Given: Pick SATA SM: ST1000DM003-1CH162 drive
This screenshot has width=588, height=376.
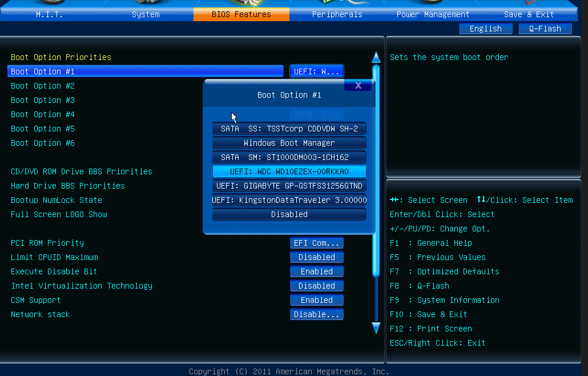Looking at the screenshot, I should tap(289, 157).
